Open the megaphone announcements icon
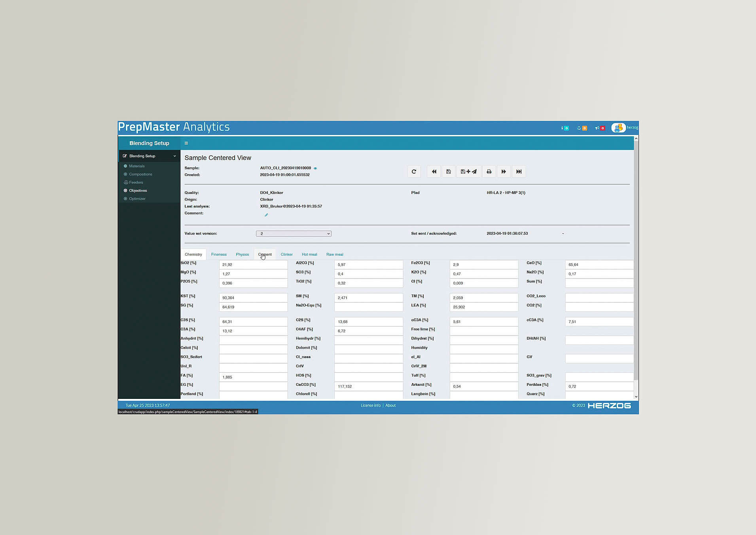This screenshot has width=756, height=535. [x=600, y=128]
